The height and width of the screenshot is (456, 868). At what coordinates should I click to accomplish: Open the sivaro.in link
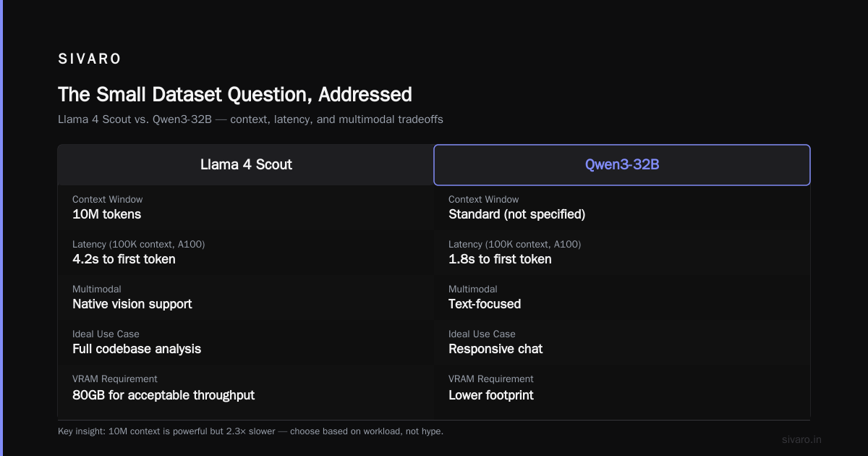tap(802, 439)
